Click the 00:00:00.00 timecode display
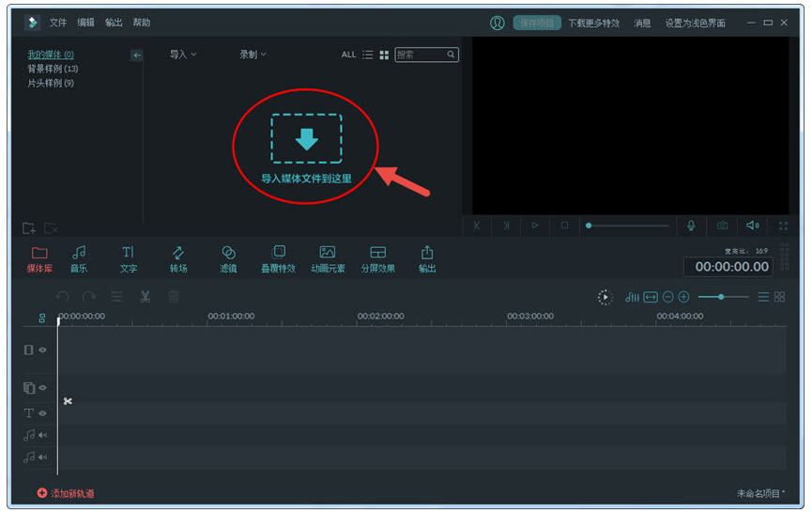 tap(728, 267)
